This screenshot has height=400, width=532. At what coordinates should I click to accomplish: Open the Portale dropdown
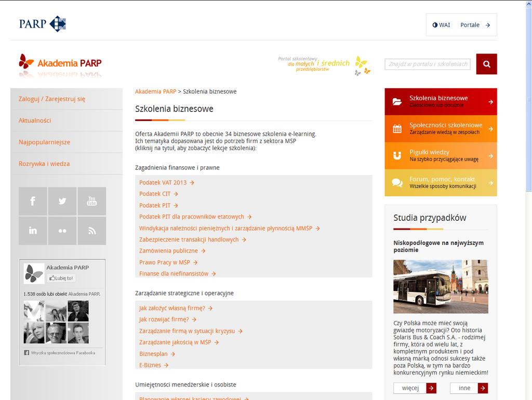point(475,25)
